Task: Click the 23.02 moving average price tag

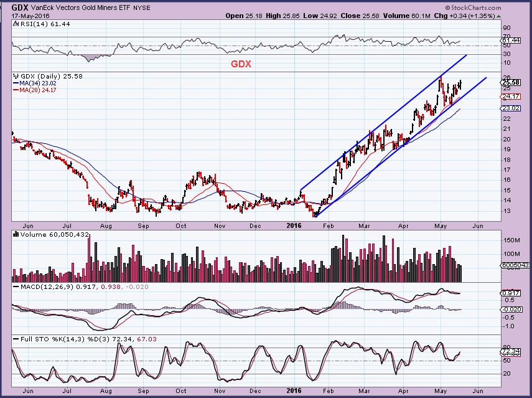Action: [511, 108]
